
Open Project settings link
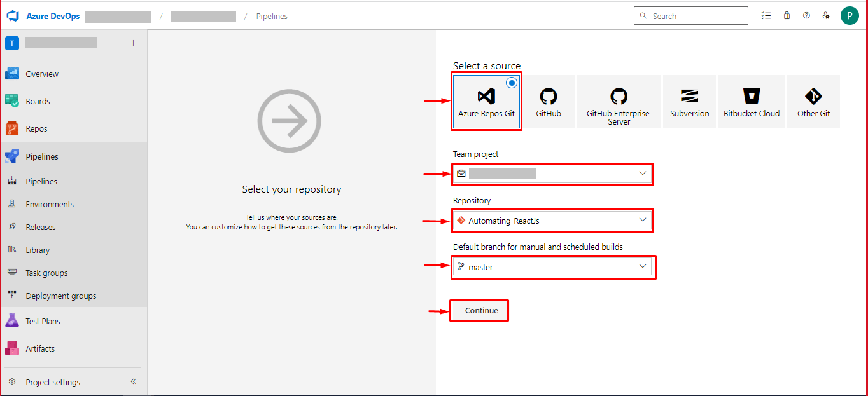click(x=53, y=382)
